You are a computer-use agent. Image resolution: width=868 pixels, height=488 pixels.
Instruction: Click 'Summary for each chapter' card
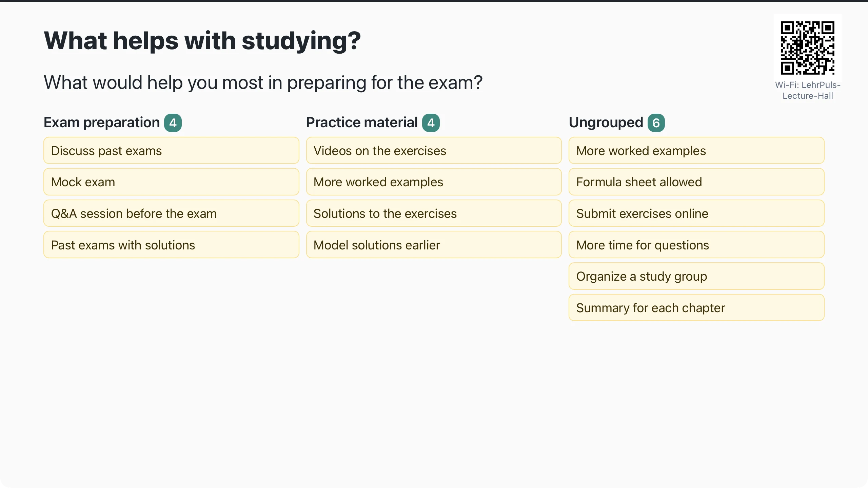click(x=696, y=308)
